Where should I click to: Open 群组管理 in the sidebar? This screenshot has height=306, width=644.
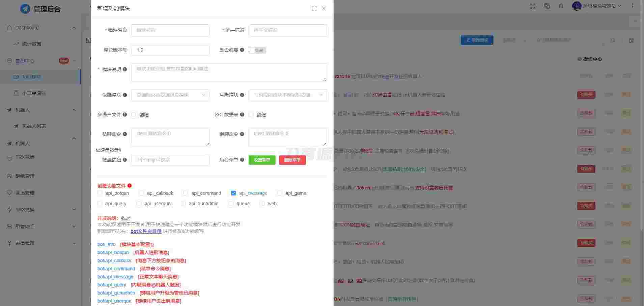pos(25,176)
